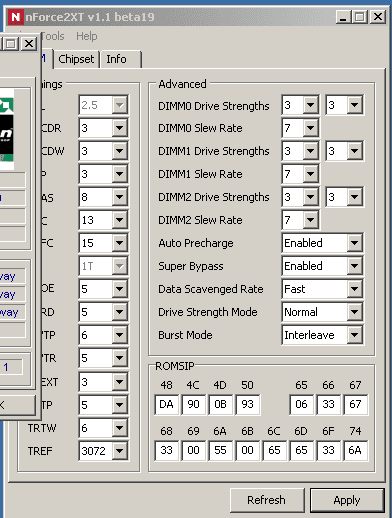Open the first DIMM1 Drive Strengths dropdown

(300, 151)
